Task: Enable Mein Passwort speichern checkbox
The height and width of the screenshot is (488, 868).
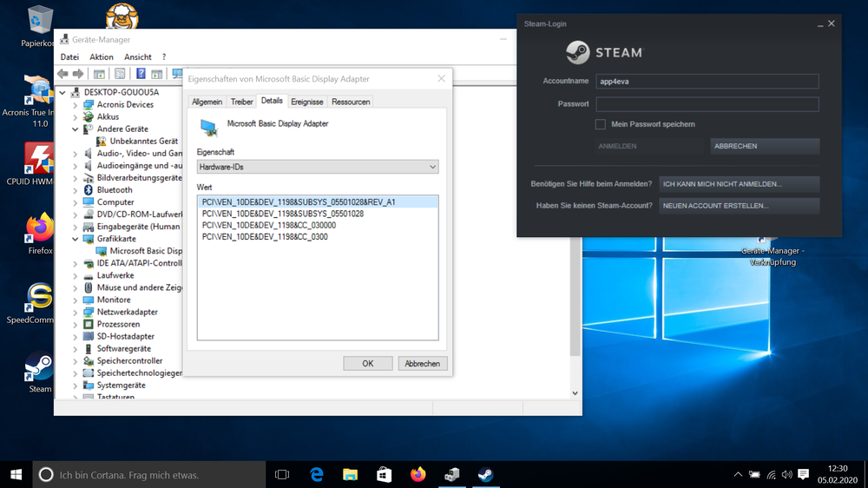Action: coord(600,124)
